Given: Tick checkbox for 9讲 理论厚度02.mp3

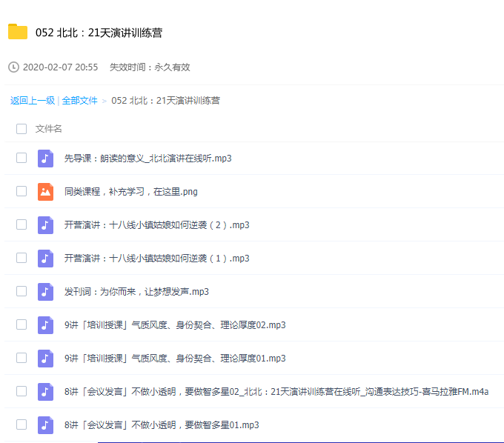Looking at the screenshot, I should [21, 324].
